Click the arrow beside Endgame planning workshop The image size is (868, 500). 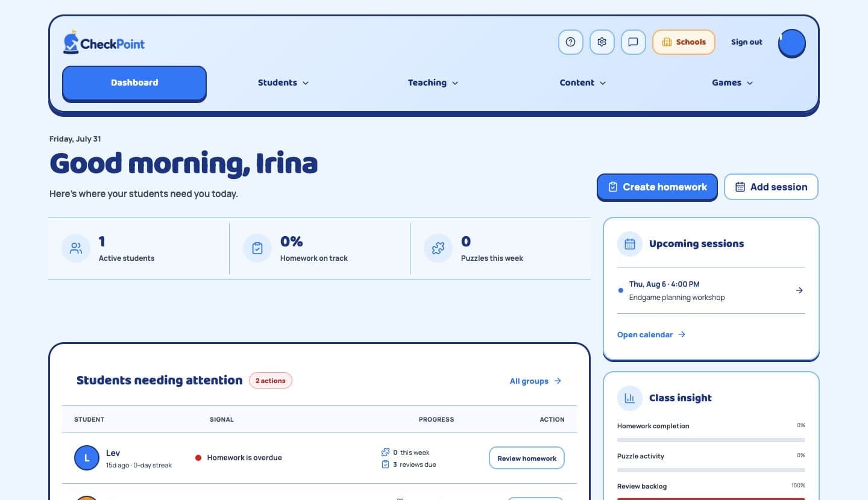(799, 290)
